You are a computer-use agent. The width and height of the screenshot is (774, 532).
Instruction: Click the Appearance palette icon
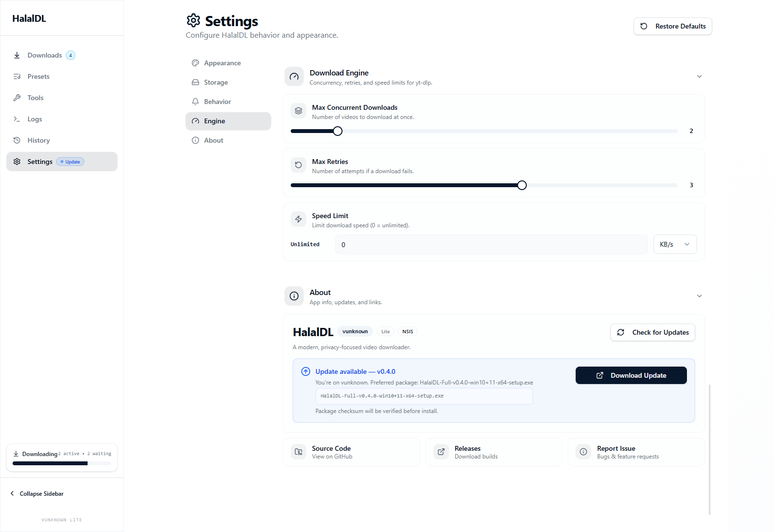[195, 63]
